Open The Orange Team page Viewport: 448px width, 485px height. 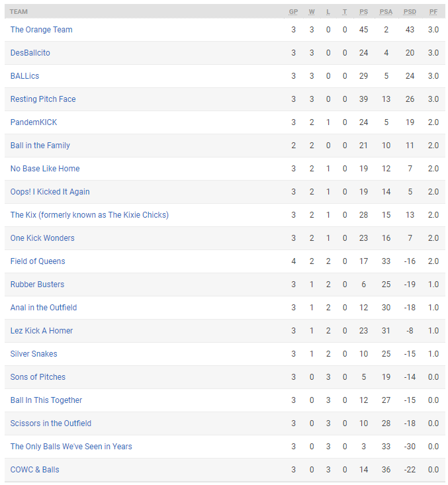point(42,30)
